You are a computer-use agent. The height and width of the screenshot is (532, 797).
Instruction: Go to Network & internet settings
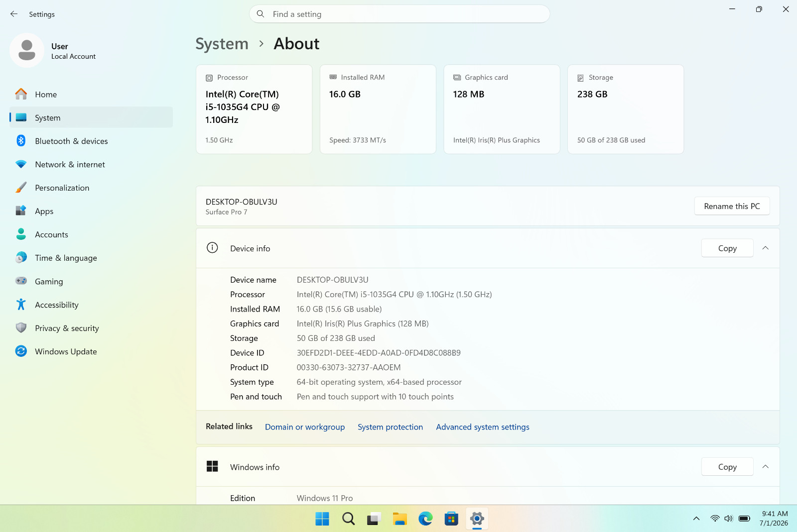point(91,164)
